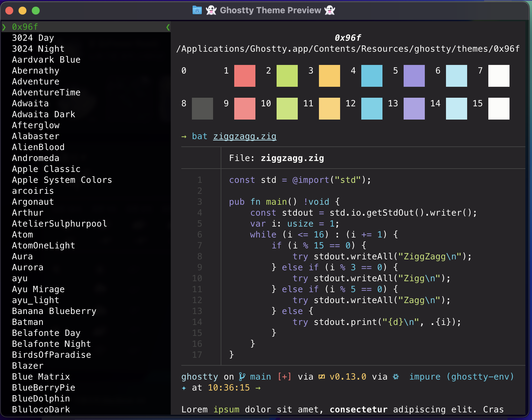Image resolution: width=532 pixels, height=420 pixels.
Task: Pick the Apple Classic theme
Action: pyautogui.click(x=46, y=169)
